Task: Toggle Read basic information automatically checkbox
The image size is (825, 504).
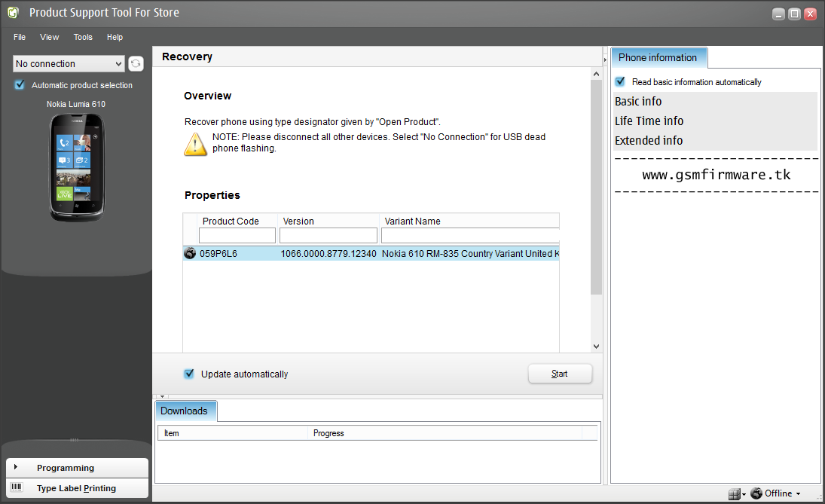Action: (620, 81)
